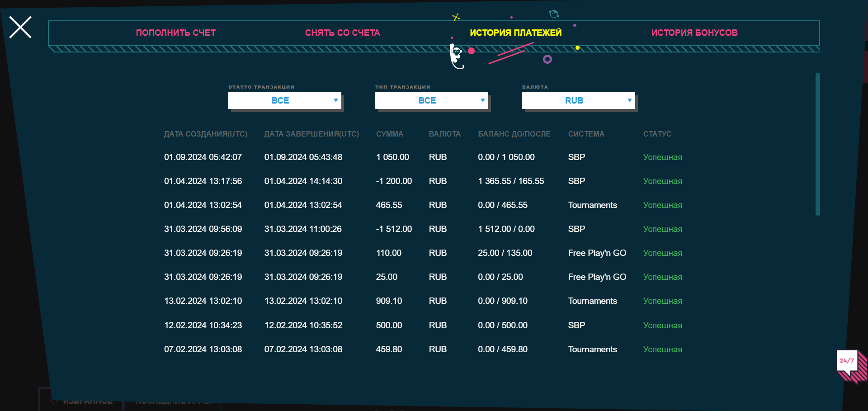The image size is (868, 411).
Task: Go to the ИСТОРИЯ БОНУСОВ tab
Action: click(x=694, y=33)
